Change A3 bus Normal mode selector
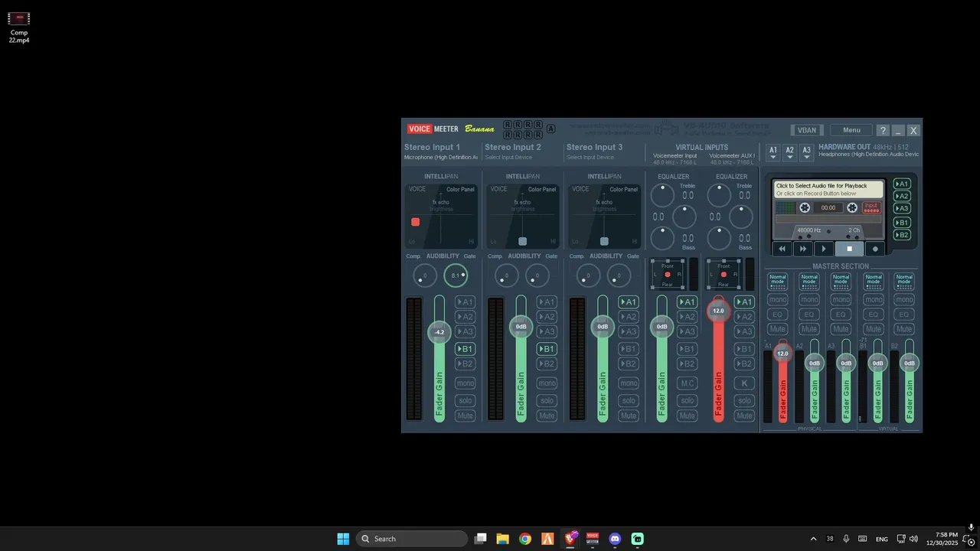The image size is (980, 551). click(x=841, y=282)
